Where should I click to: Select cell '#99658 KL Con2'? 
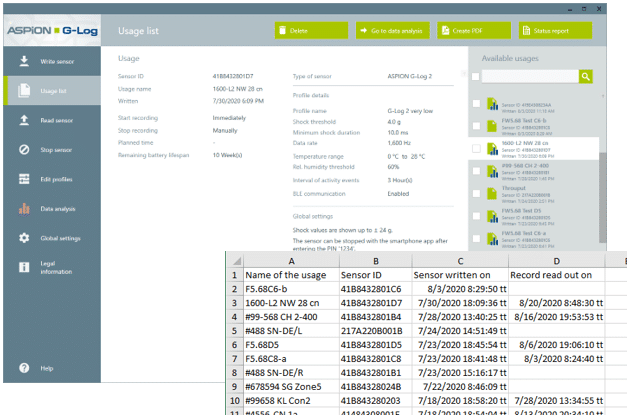click(x=291, y=400)
